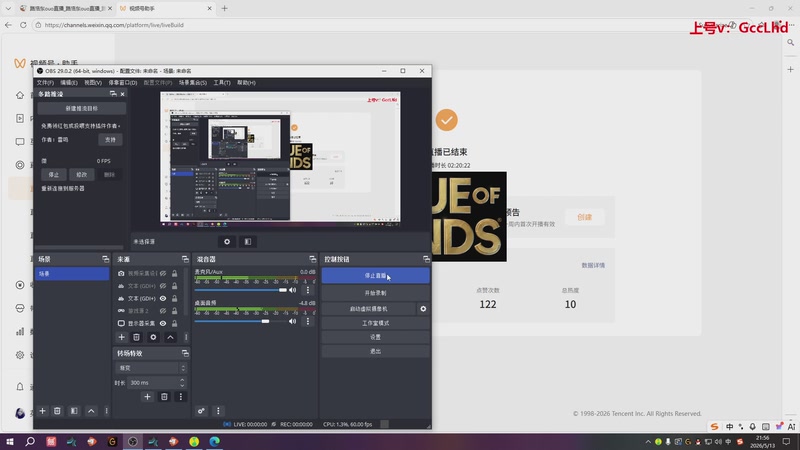Screen dimensions: 800x450
Task: Click 启动虚拟摄像机 button
Action: (x=368, y=309)
